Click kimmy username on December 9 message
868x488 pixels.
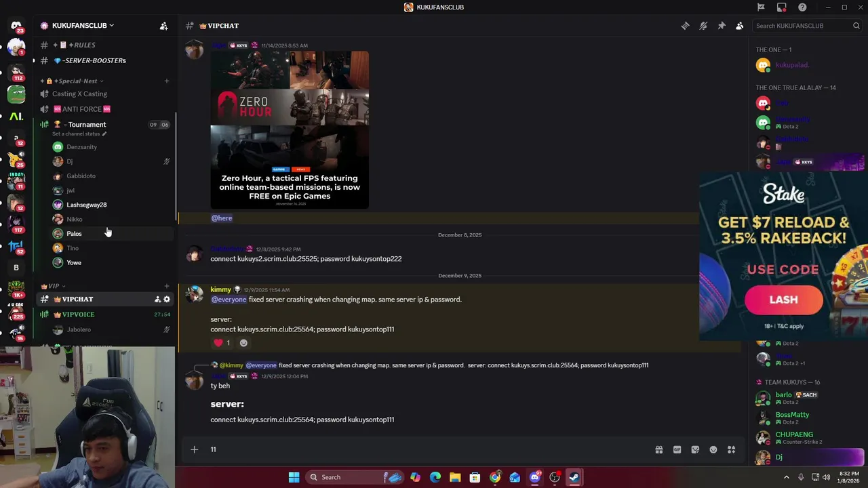220,289
